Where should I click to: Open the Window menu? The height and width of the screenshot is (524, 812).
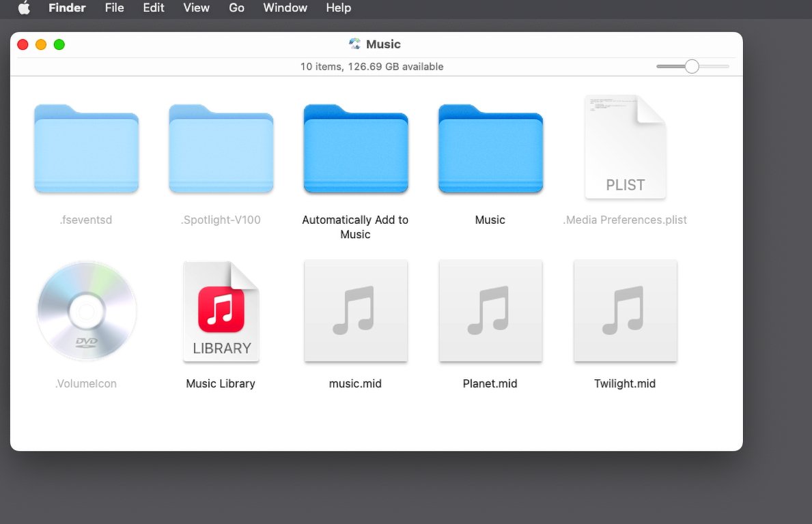pyautogui.click(x=285, y=8)
